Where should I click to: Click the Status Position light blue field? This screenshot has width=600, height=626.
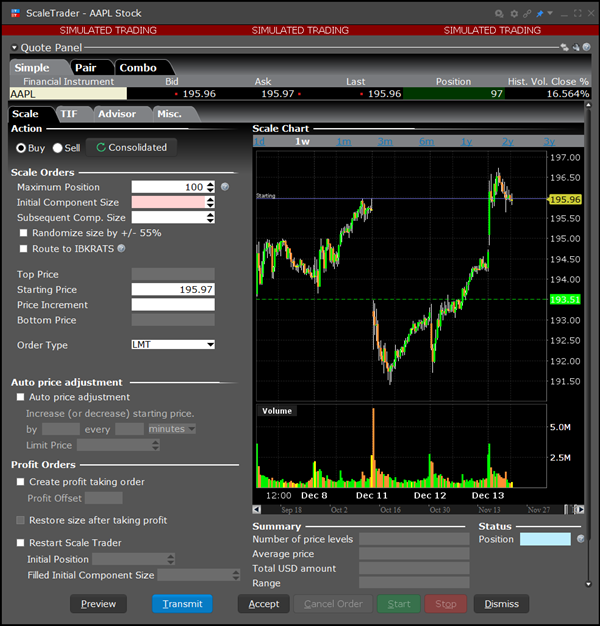point(545,539)
